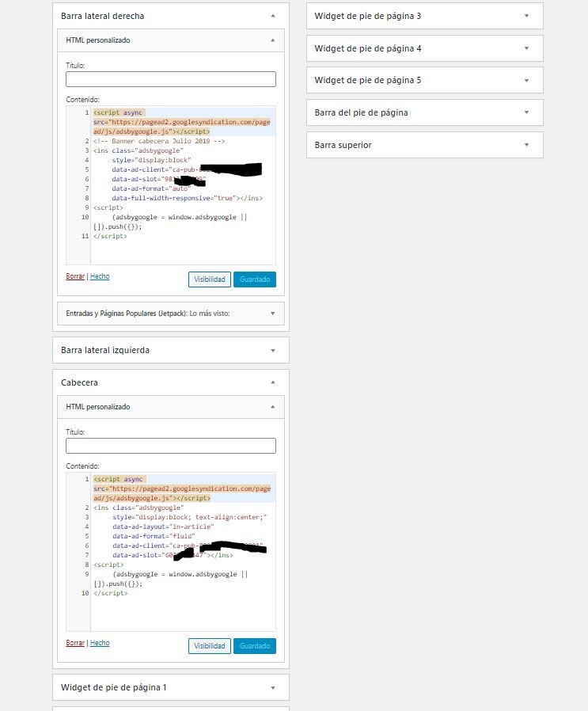The width and height of the screenshot is (588, 711).
Task: Collapse the Barra lateral derecha panel
Action: coord(273,16)
